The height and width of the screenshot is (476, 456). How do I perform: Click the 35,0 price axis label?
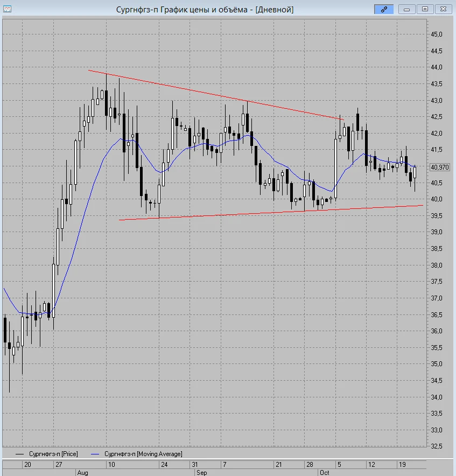pyautogui.click(x=437, y=363)
